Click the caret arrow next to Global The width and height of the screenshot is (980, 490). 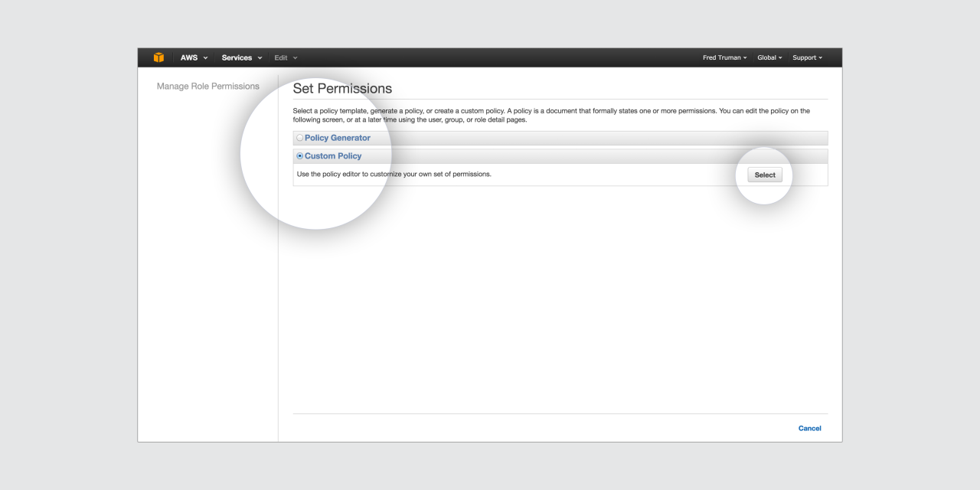click(780, 58)
